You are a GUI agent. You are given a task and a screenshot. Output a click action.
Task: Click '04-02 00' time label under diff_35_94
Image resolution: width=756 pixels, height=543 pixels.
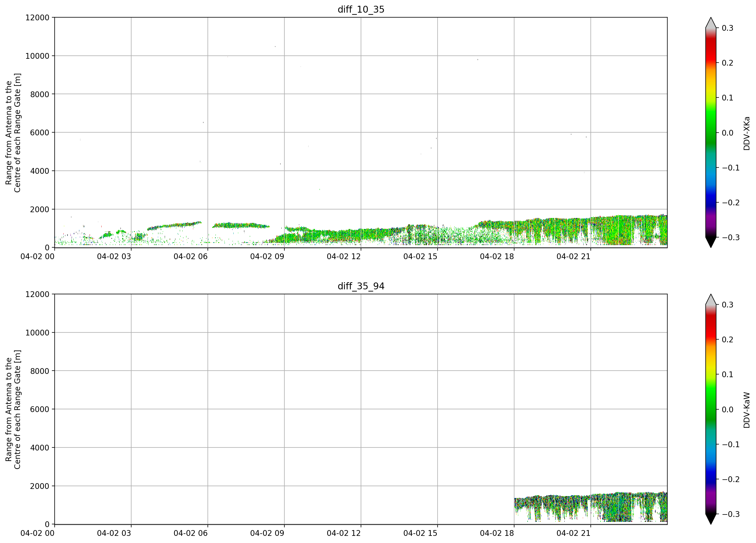point(37,533)
